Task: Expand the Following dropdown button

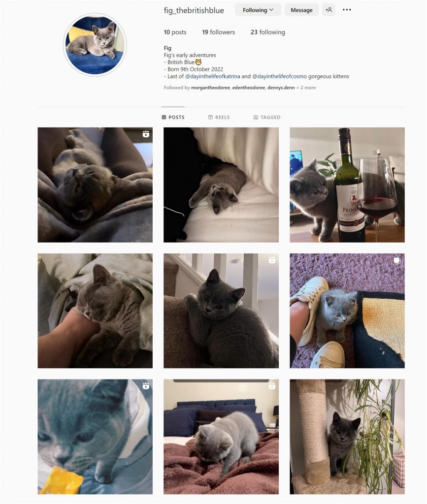Action: pyautogui.click(x=258, y=10)
